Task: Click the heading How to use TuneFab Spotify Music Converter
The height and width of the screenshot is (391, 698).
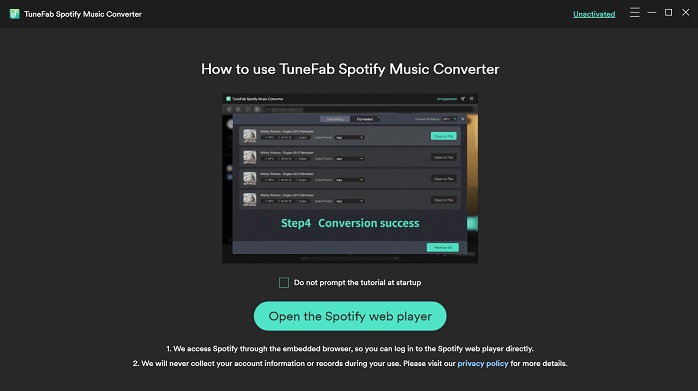Action: (350, 69)
